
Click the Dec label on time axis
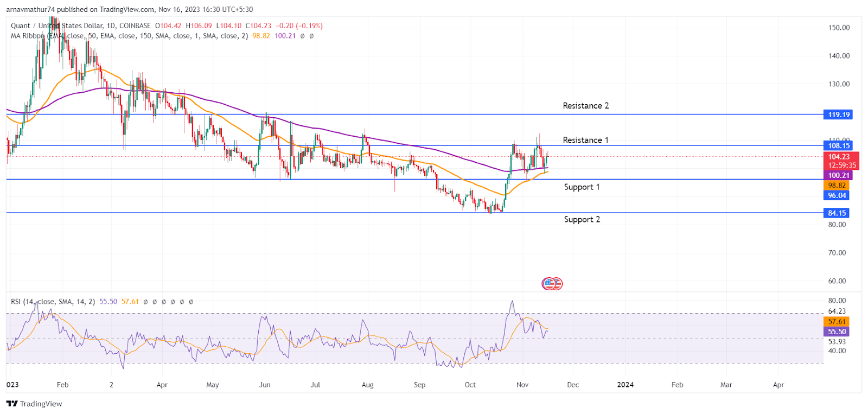pos(573,385)
